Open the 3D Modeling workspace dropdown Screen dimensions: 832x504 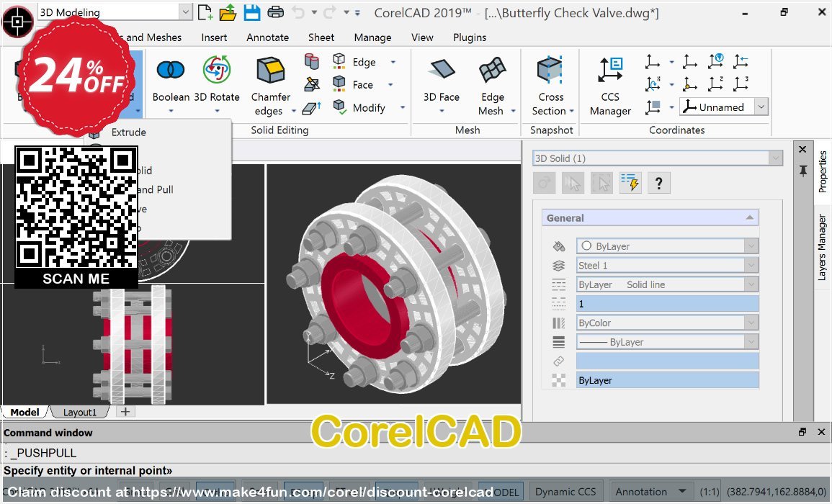[x=185, y=12]
